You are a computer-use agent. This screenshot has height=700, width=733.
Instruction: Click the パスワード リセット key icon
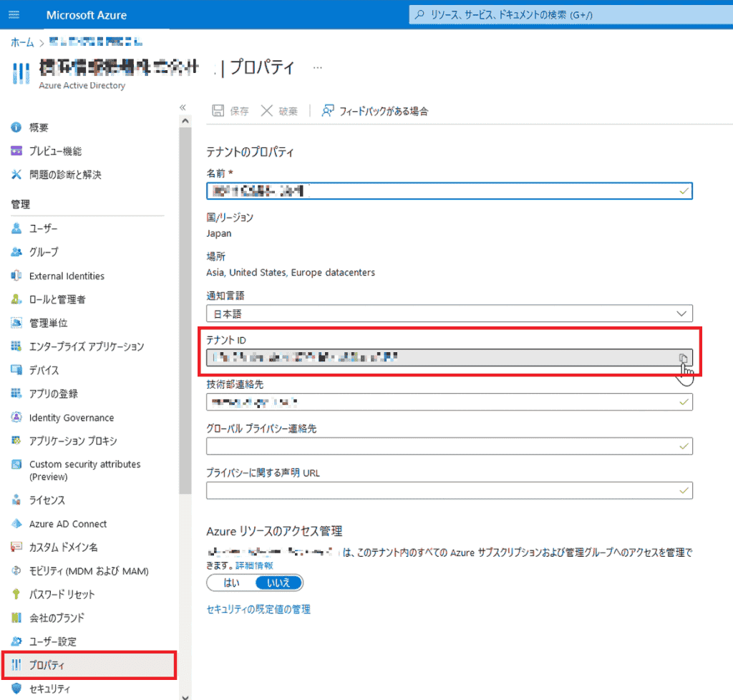[x=16, y=594]
